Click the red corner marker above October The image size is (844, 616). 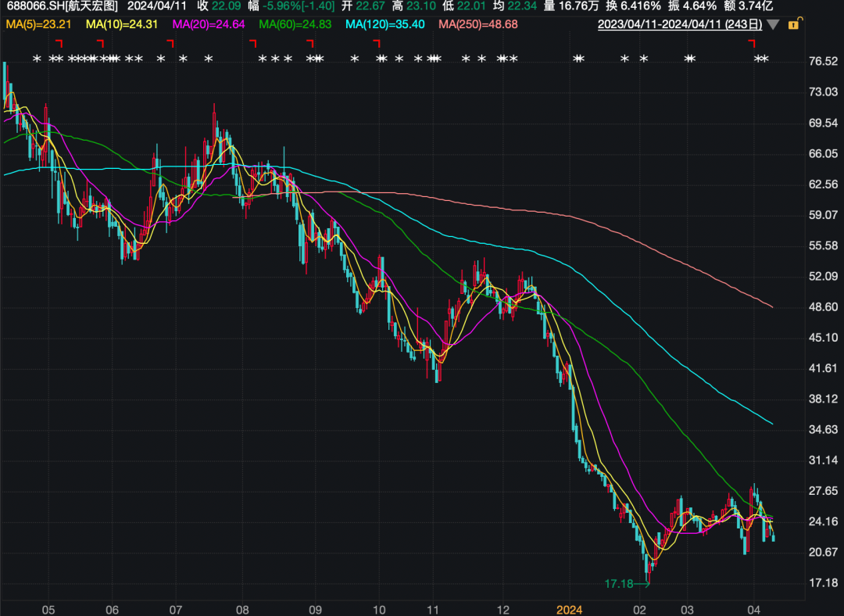pyautogui.click(x=377, y=43)
